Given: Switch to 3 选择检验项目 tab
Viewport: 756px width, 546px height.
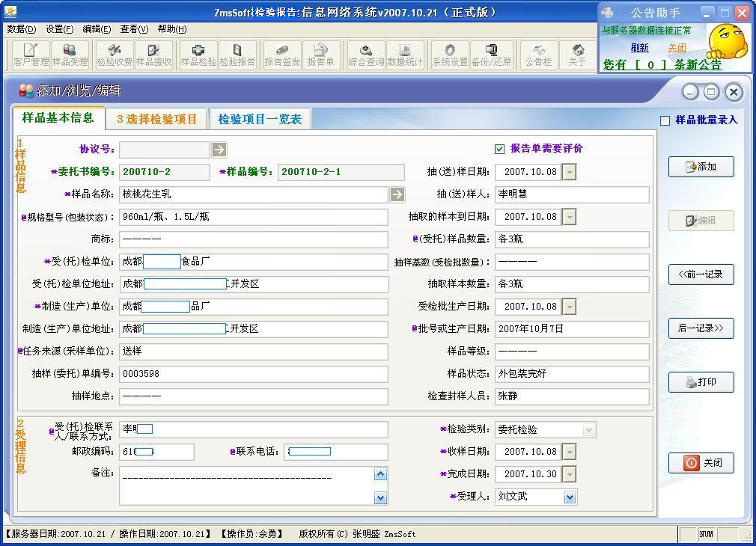Looking at the screenshot, I should [x=156, y=119].
